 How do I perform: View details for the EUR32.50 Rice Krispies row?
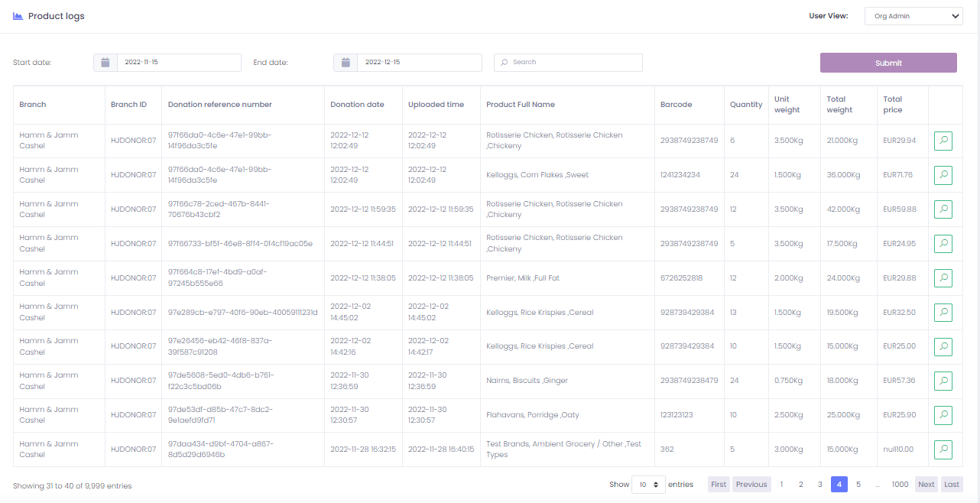[x=943, y=312]
